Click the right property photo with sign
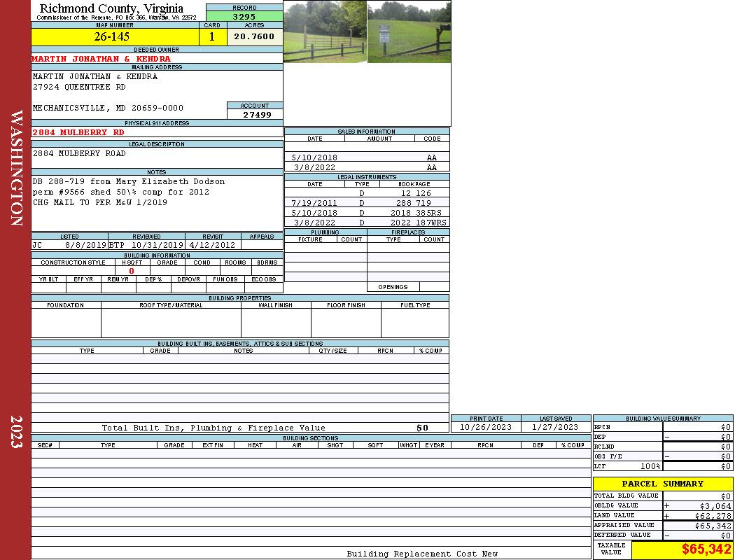This screenshot has height=560, width=735. pyautogui.click(x=409, y=31)
